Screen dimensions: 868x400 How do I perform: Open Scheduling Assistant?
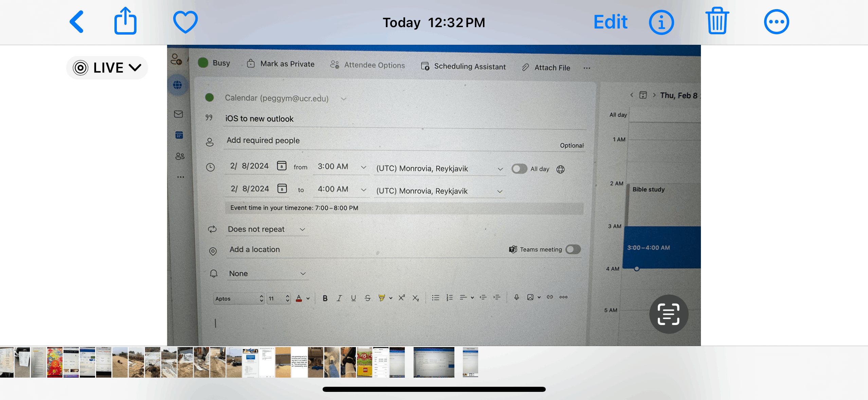pyautogui.click(x=463, y=66)
